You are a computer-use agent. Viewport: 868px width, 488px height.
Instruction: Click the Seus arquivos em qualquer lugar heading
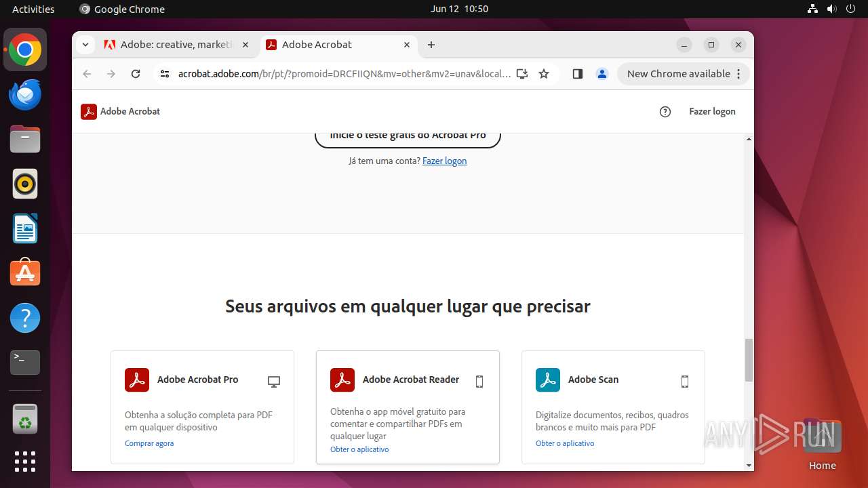(x=408, y=306)
